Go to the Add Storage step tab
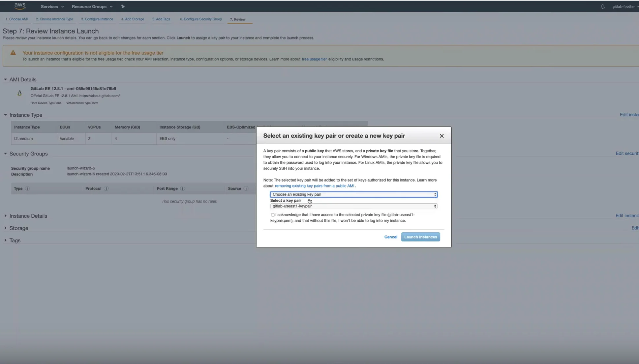 [x=133, y=19]
